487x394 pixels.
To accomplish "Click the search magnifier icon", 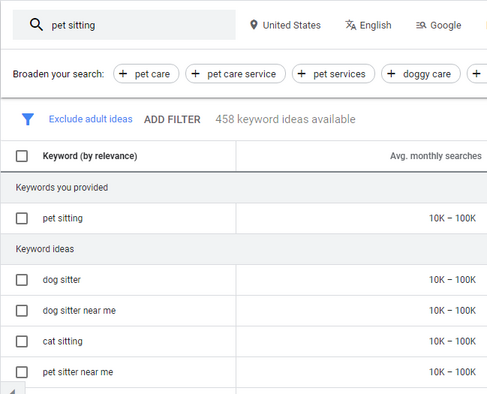I will pos(36,25).
